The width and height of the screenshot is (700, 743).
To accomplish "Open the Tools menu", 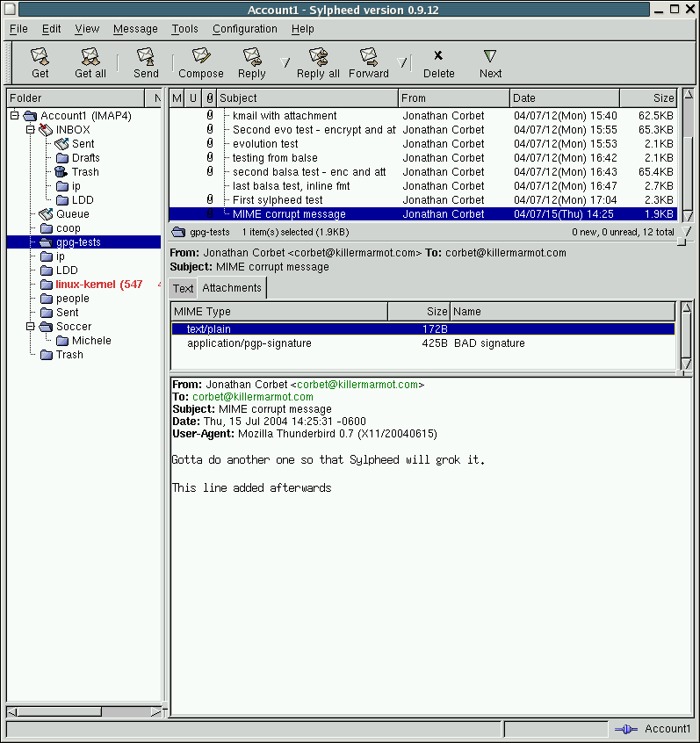I will (x=184, y=29).
